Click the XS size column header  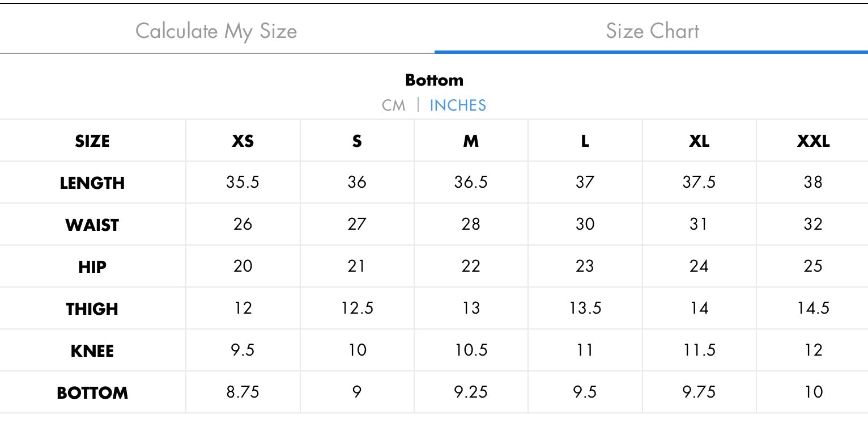(x=242, y=141)
